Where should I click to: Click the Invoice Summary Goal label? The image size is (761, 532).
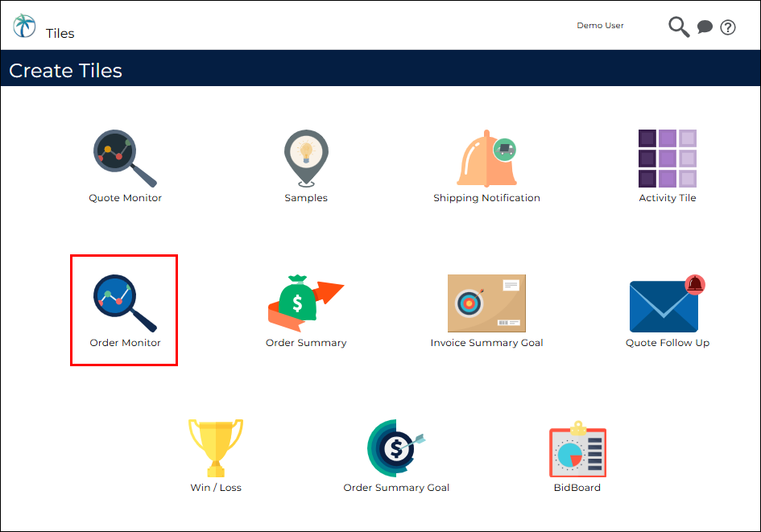click(486, 343)
